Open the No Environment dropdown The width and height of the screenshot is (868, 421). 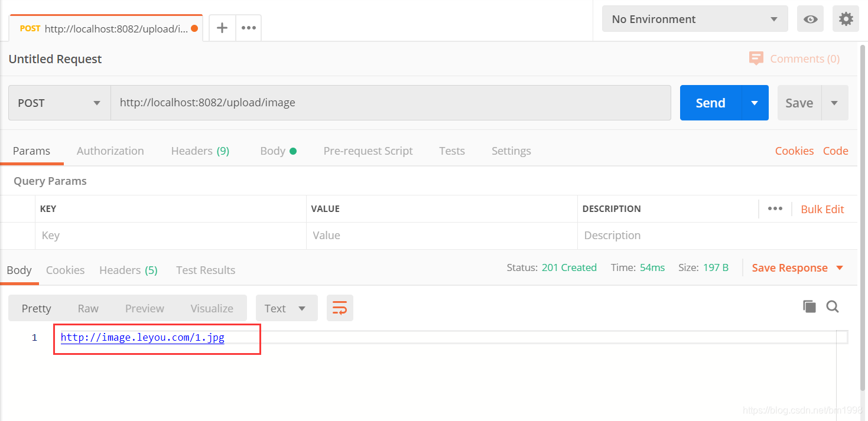click(x=695, y=19)
